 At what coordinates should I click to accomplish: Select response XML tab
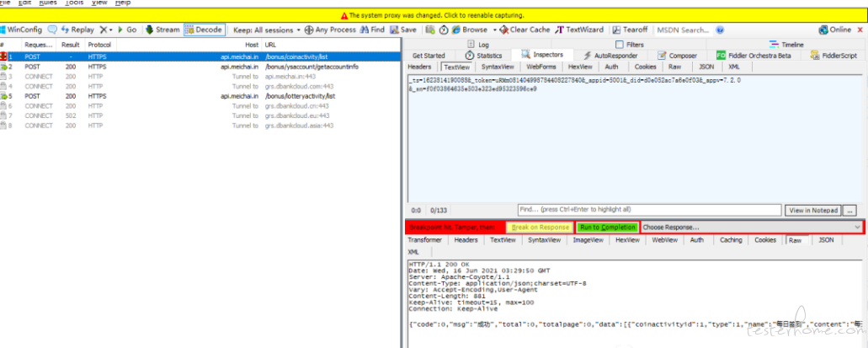point(413,252)
